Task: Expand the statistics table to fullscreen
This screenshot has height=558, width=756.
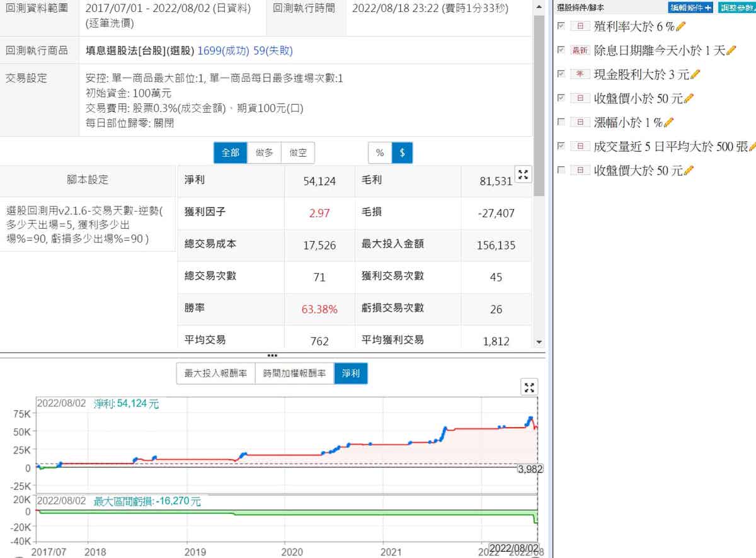Action: coord(524,175)
